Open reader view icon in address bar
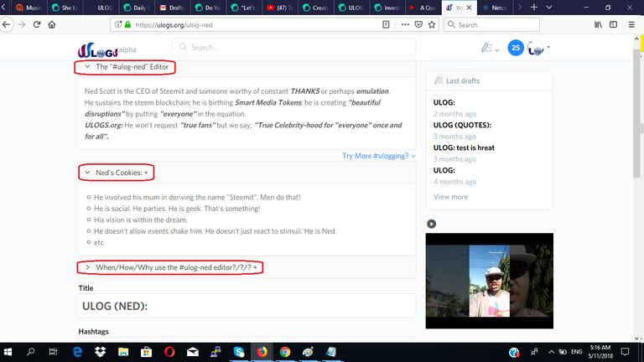The height and width of the screenshot is (362, 644). (386, 24)
